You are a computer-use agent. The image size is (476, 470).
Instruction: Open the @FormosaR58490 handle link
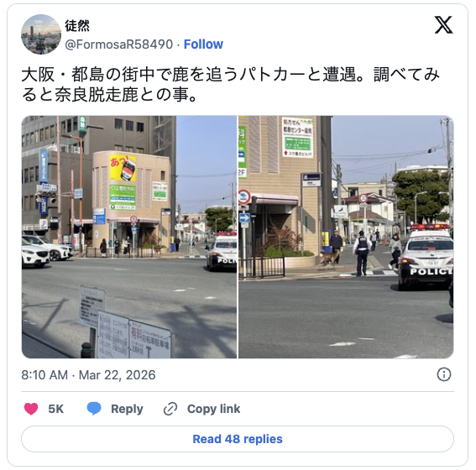click(x=119, y=44)
